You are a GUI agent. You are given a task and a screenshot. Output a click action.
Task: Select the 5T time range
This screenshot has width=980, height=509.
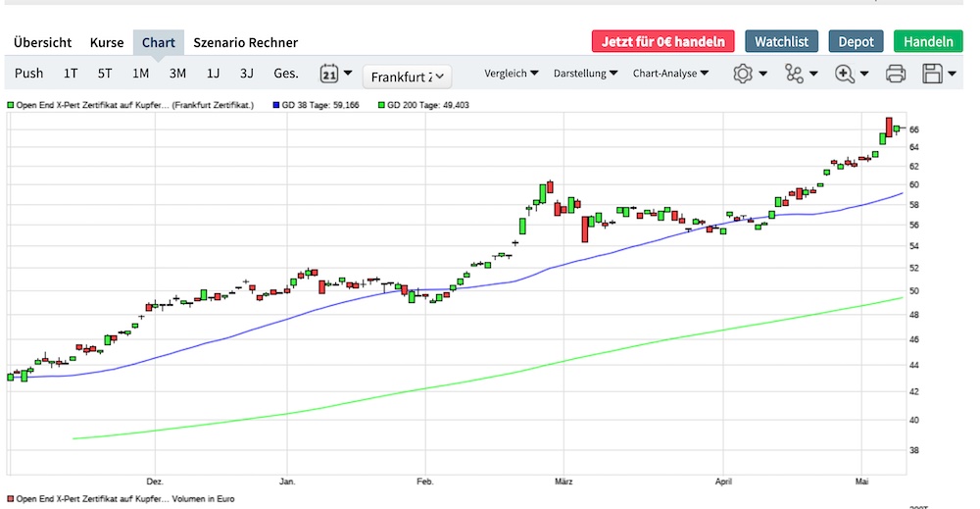105,74
